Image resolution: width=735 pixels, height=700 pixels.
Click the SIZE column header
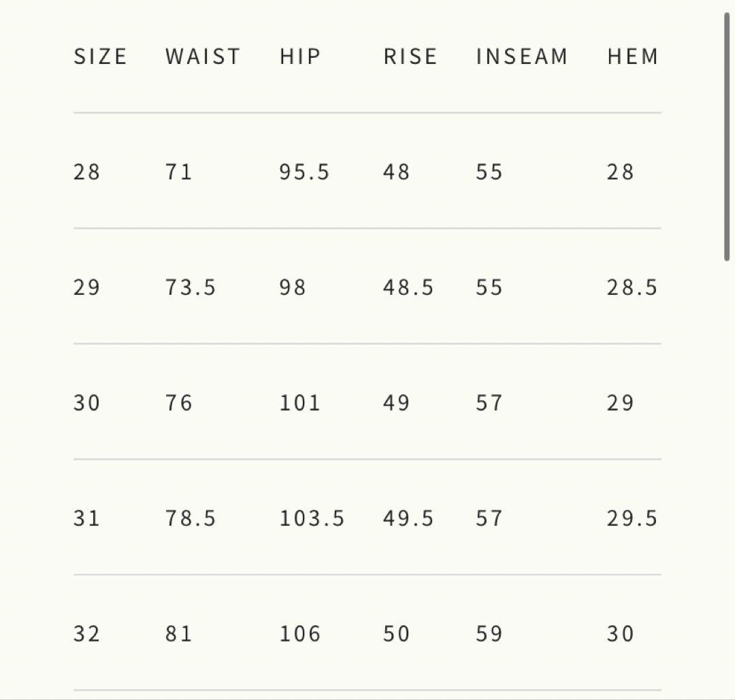click(x=100, y=57)
